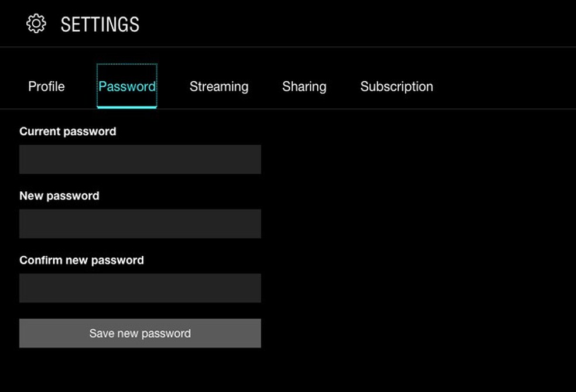Focus the Confirm new password field
The height and width of the screenshot is (392, 576).
tap(140, 288)
